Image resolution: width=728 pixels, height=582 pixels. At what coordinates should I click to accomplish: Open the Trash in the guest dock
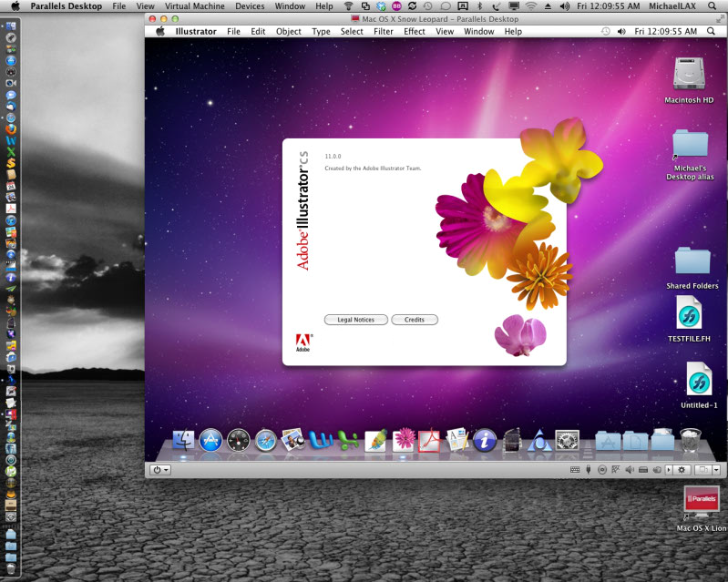coord(691,440)
